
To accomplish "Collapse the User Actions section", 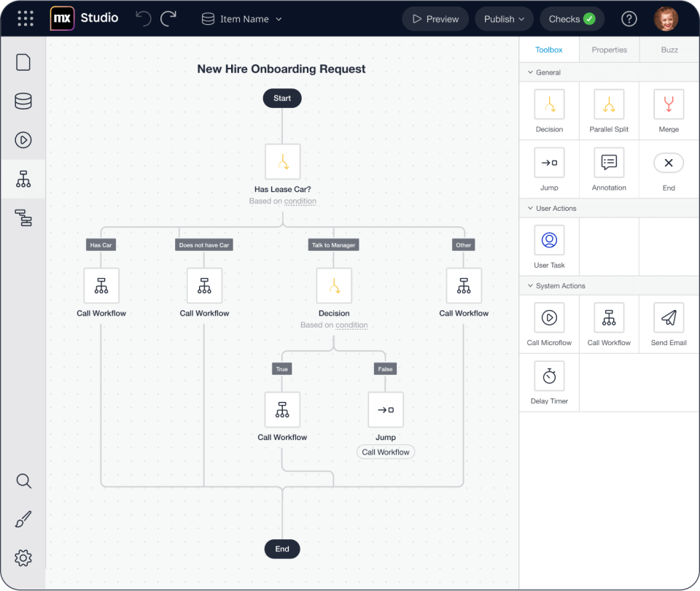I will pyautogui.click(x=530, y=209).
